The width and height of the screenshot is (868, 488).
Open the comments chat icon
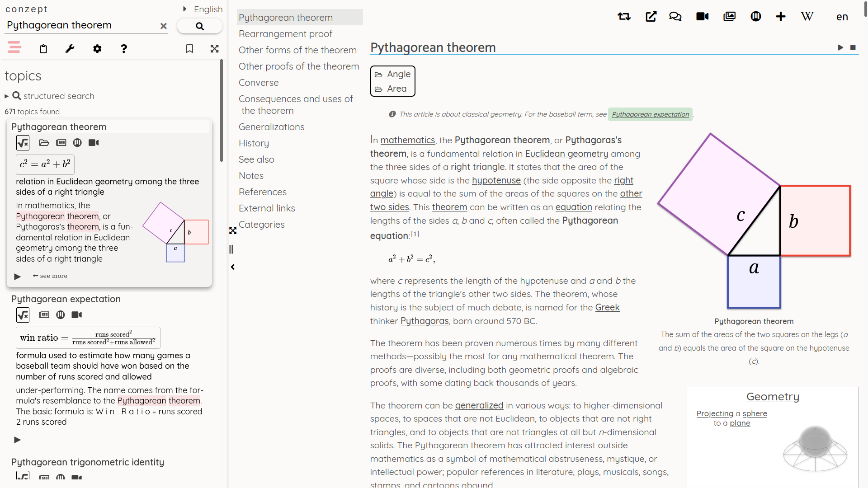675,17
